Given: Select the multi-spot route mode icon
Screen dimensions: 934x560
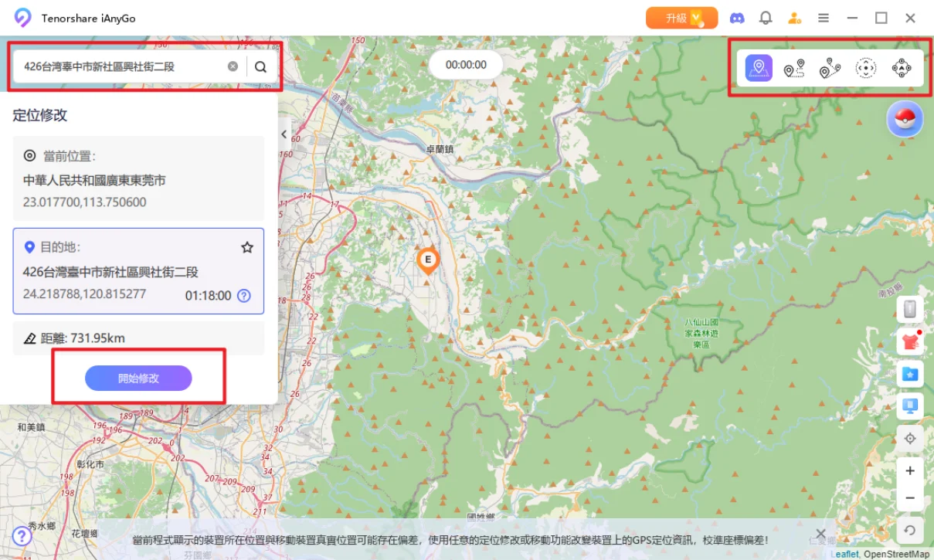Looking at the screenshot, I should [x=830, y=69].
